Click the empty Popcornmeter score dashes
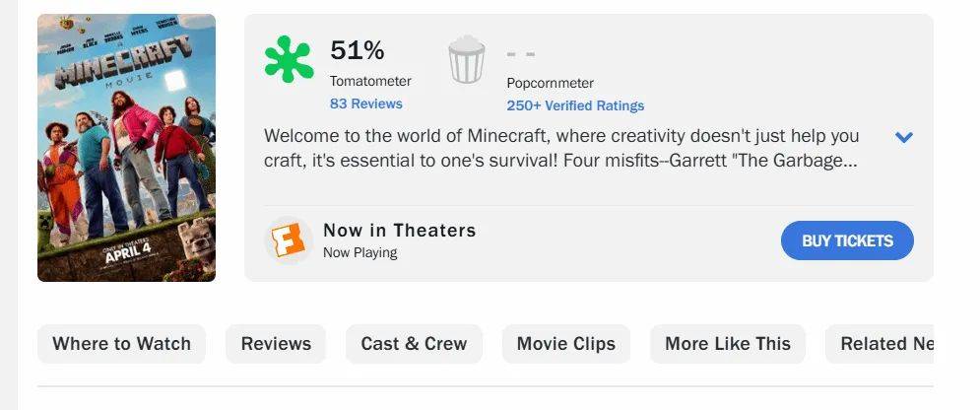 pyautogui.click(x=521, y=54)
